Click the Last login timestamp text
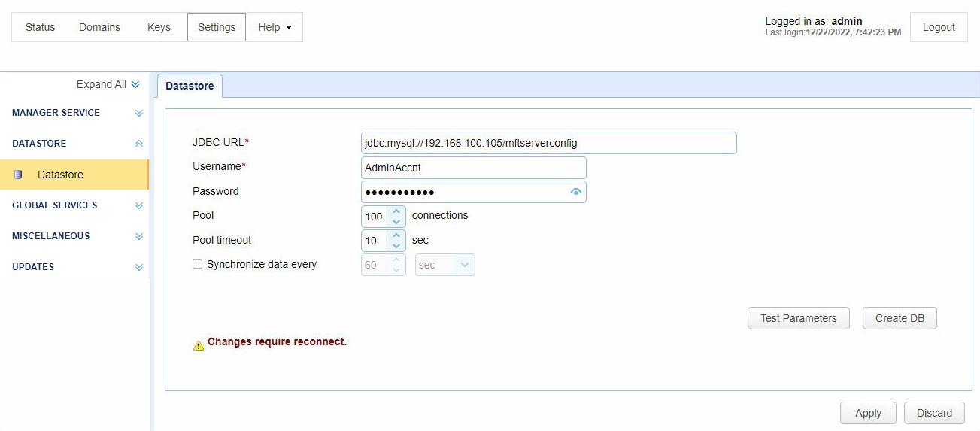This screenshot has width=980, height=431. (x=833, y=32)
